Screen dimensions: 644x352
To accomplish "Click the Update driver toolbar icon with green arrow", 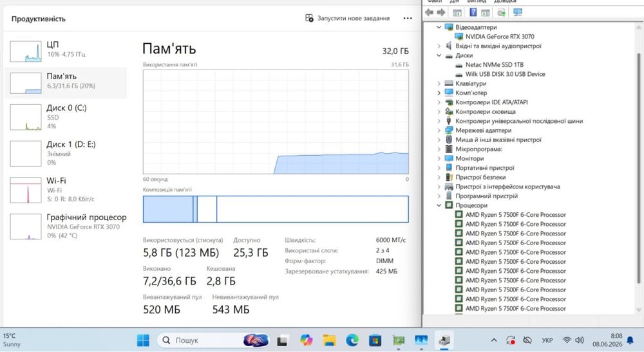I will pos(501,13).
